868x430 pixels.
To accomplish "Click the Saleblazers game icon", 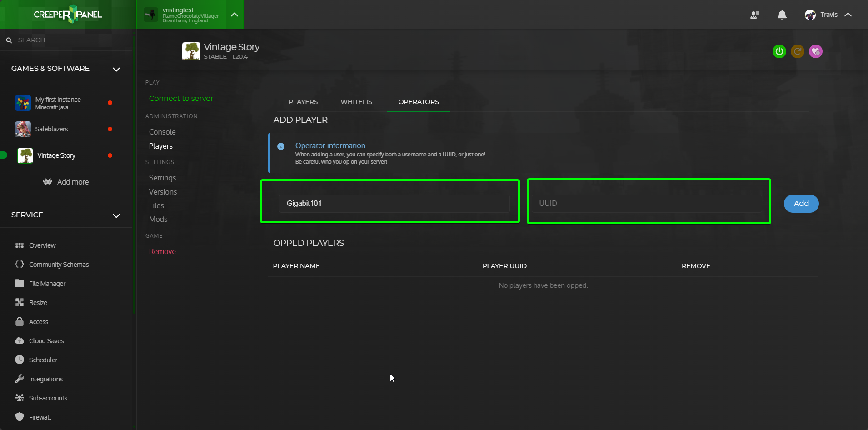I will pyautogui.click(x=23, y=129).
